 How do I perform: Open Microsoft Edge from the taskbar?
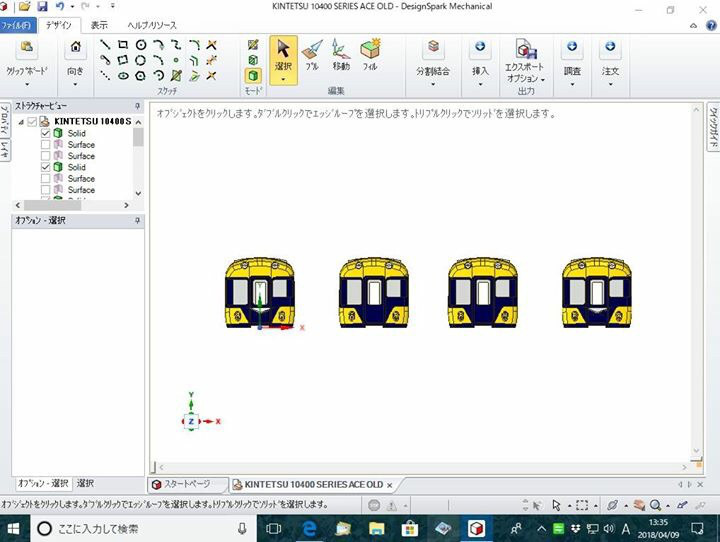pyautogui.click(x=309, y=529)
